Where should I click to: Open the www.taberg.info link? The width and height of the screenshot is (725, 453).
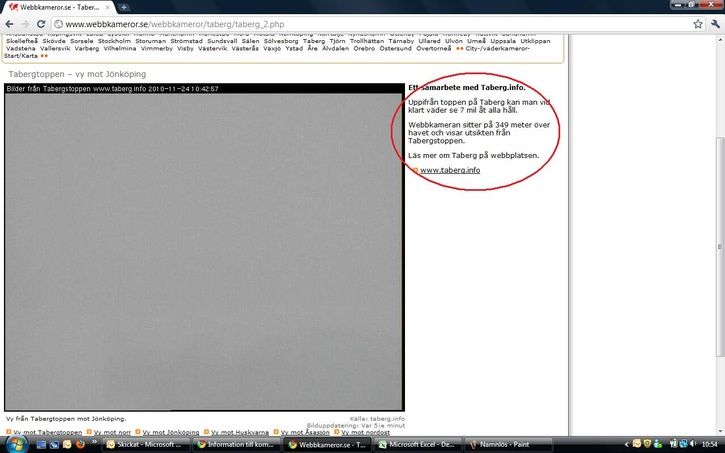pos(450,170)
